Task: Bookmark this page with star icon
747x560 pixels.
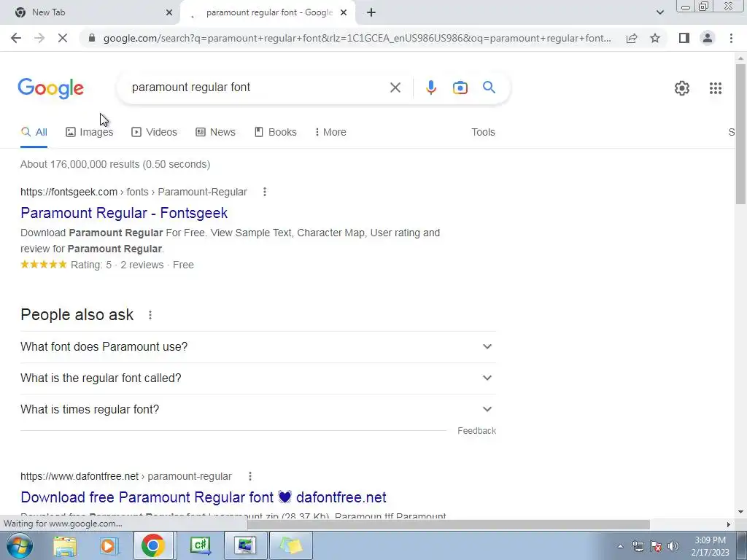Action: 655,38
